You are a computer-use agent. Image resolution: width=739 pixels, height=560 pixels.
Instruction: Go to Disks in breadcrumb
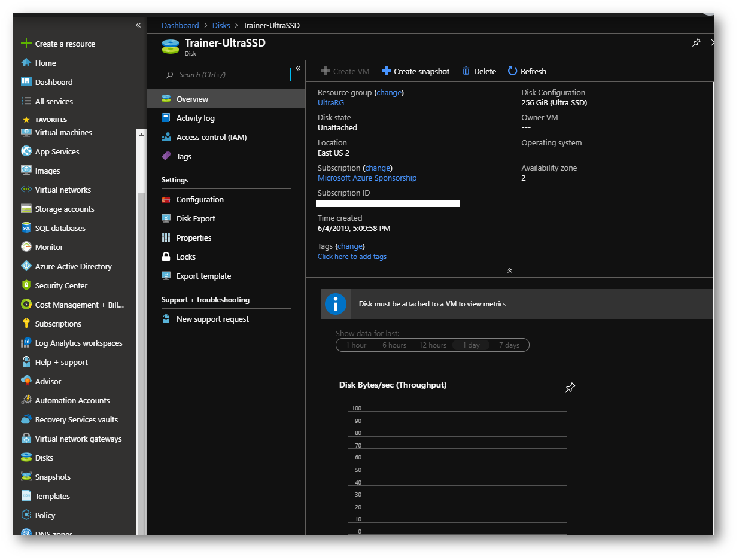coord(221,25)
